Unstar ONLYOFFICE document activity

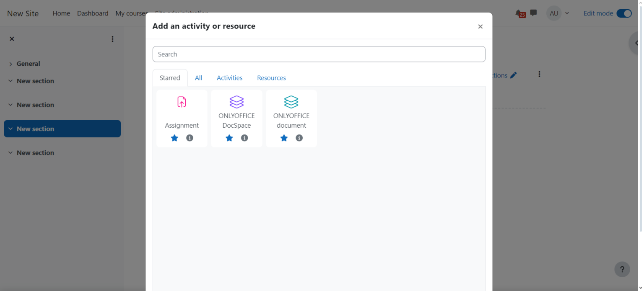284,138
